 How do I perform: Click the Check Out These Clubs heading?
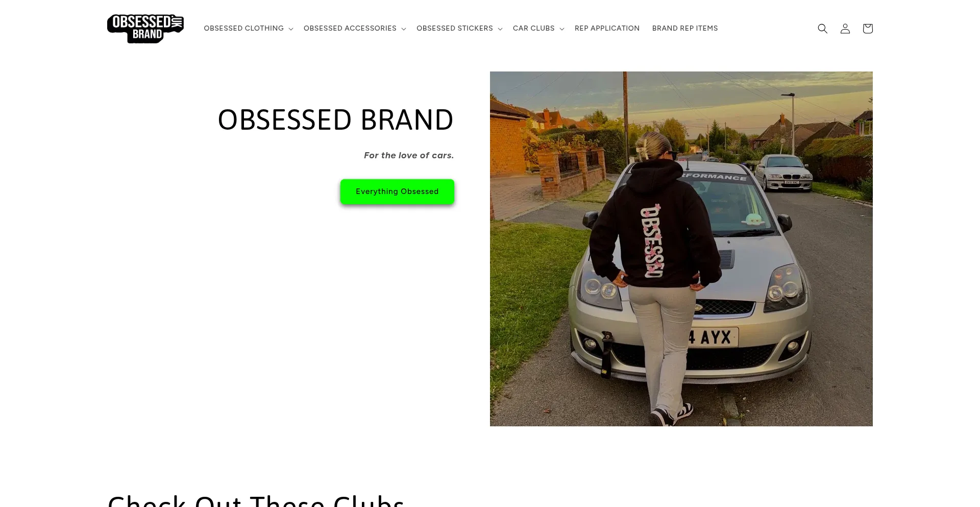click(x=256, y=500)
